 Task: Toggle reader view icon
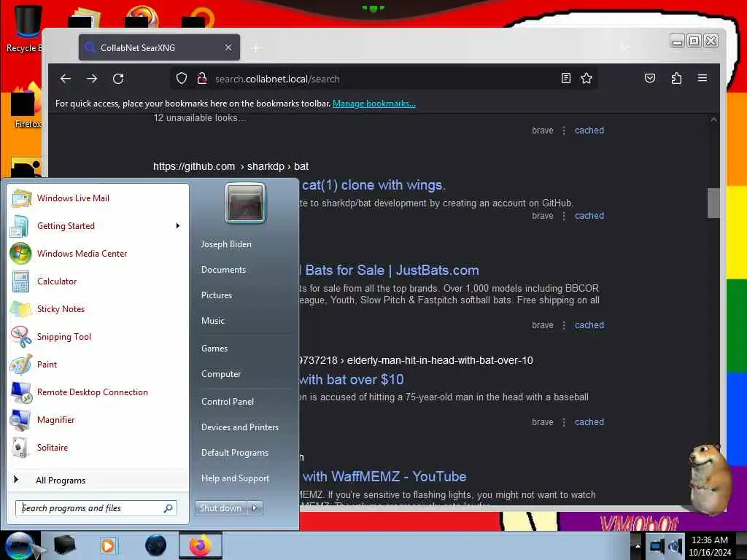tap(565, 79)
